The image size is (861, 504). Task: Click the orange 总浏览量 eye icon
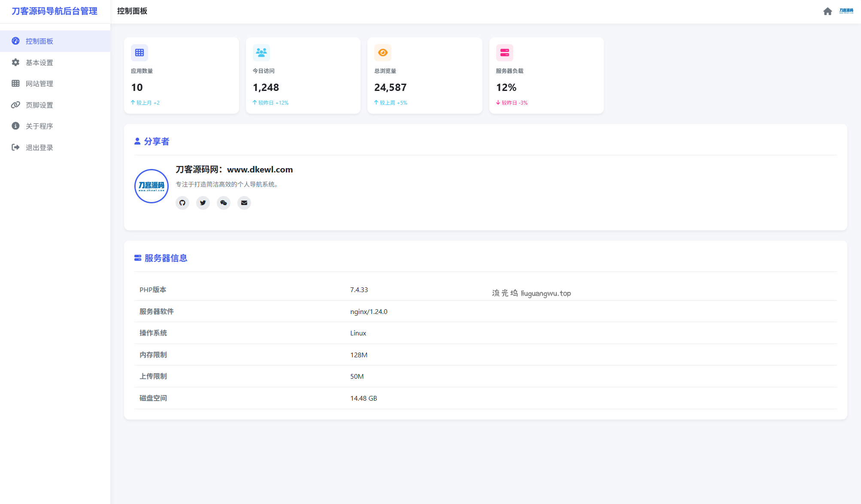tap(383, 53)
